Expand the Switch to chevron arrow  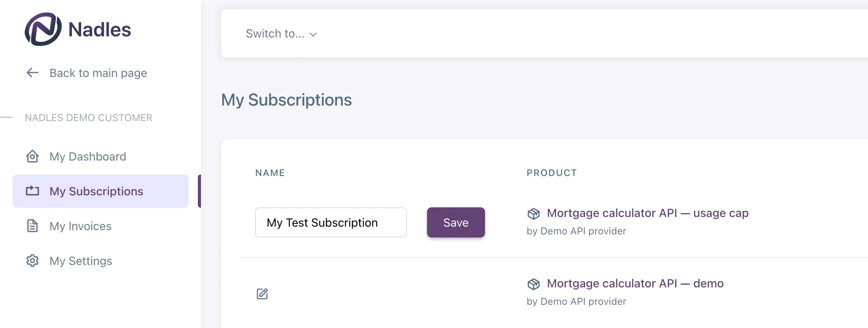[x=313, y=34]
